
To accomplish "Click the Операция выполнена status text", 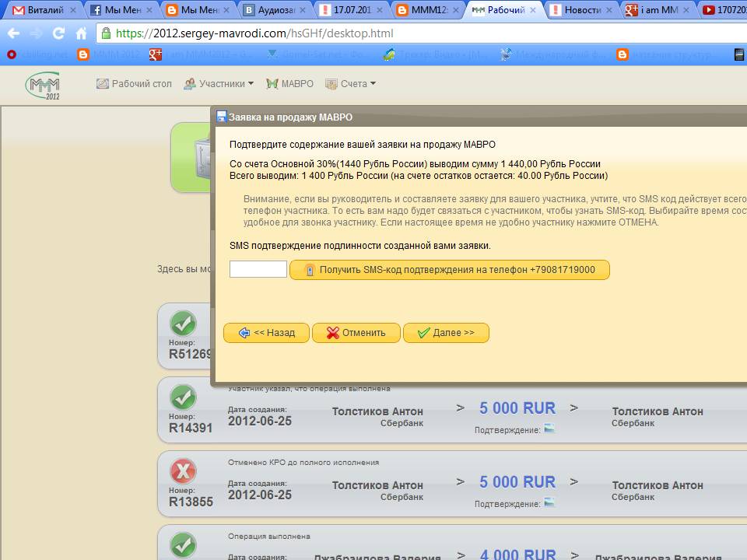I will pyautogui.click(x=268, y=536).
